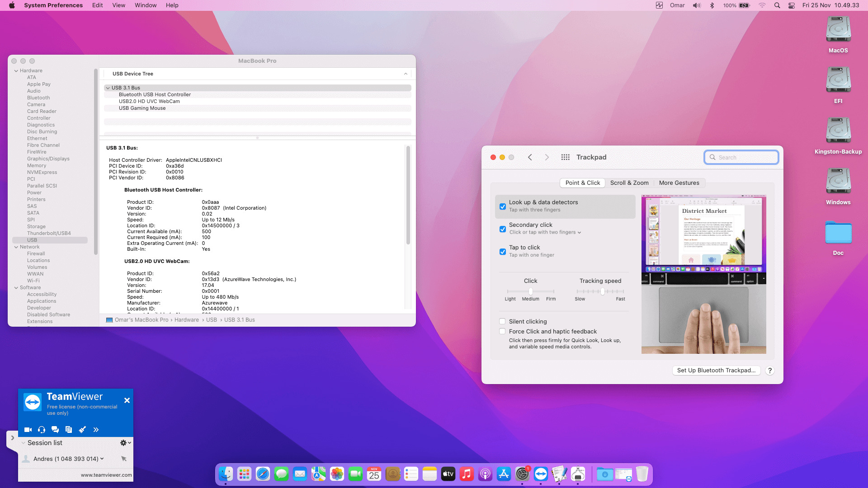This screenshot has width=868, height=488.
Task: Uncheck Look up & data detectors
Action: point(503,206)
